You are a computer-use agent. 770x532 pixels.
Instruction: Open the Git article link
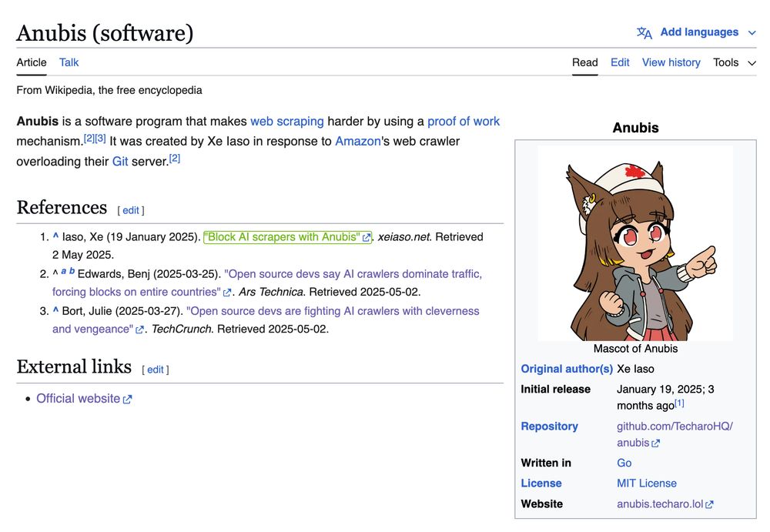(120, 162)
